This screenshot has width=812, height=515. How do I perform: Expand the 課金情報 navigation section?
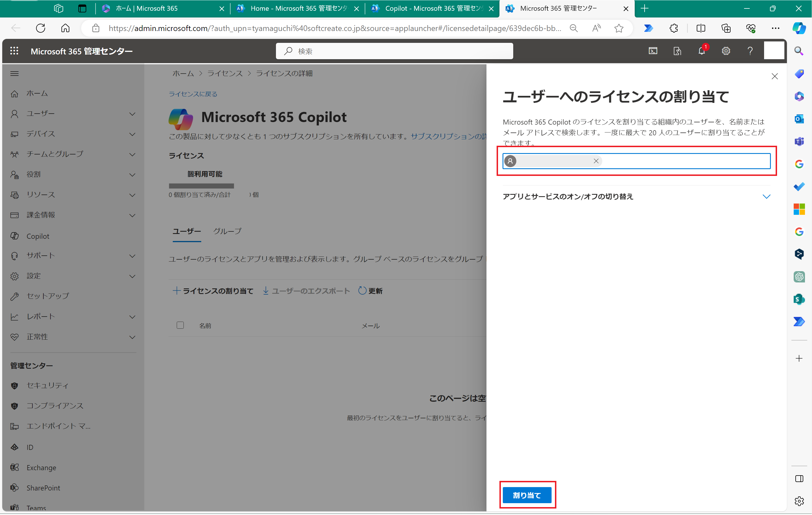pyautogui.click(x=132, y=216)
